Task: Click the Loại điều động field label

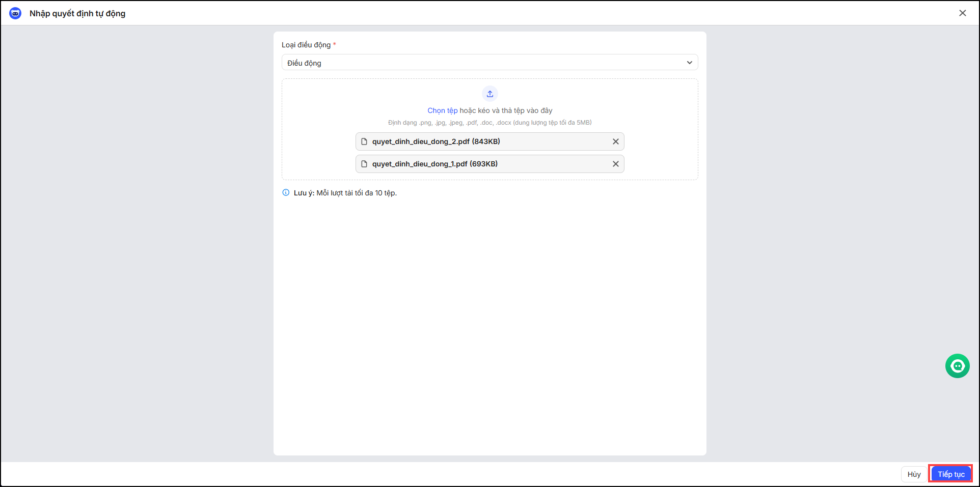Action: click(x=306, y=45)
